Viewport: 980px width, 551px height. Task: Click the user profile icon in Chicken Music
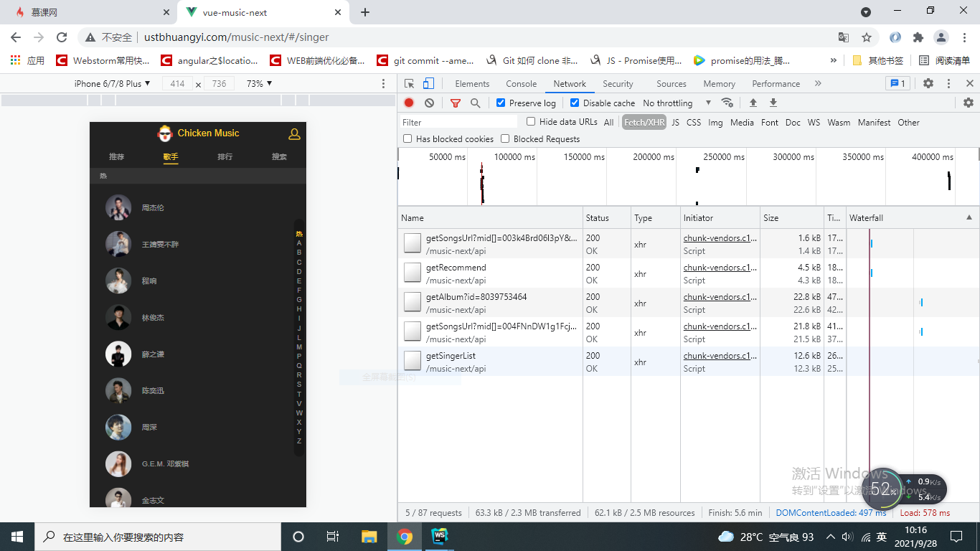point(293,133)
